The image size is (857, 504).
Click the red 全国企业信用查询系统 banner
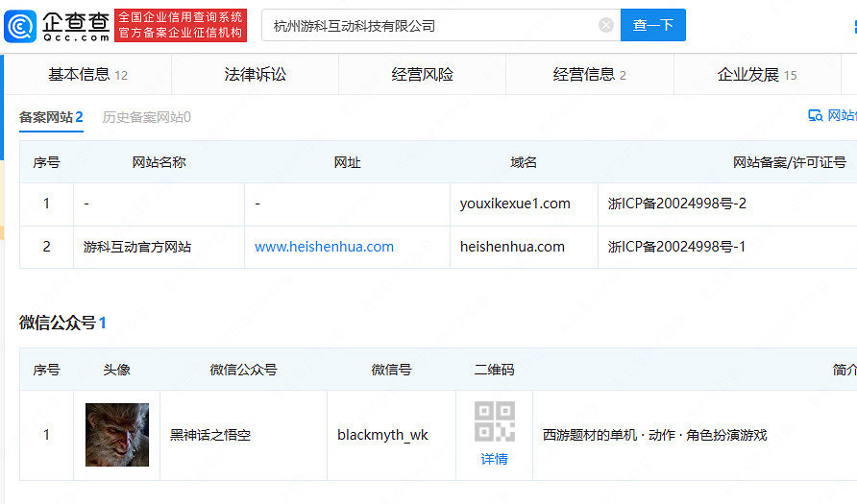point(180,25)
